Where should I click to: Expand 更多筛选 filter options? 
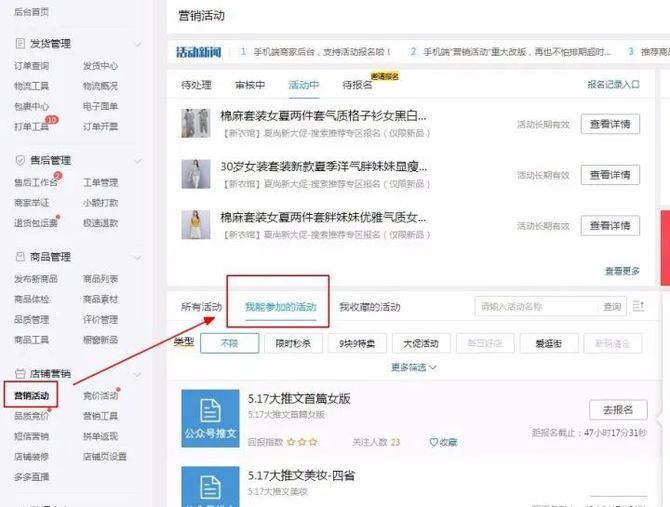pyautogui.click(x=414, y=367)
